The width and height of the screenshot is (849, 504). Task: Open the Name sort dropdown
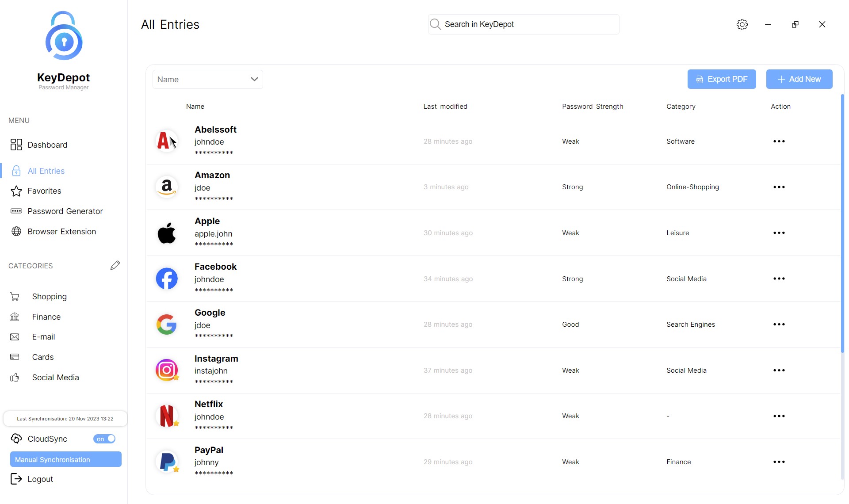207,80
